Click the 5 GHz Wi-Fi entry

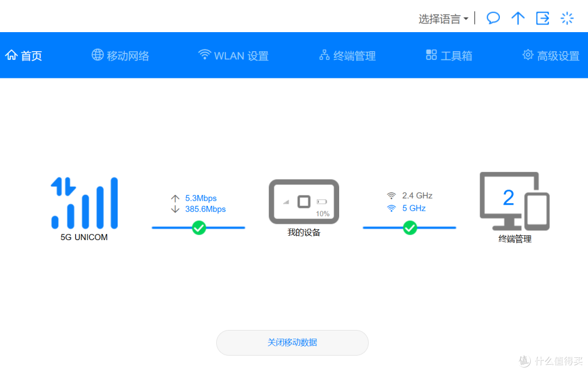click(406, 208)
